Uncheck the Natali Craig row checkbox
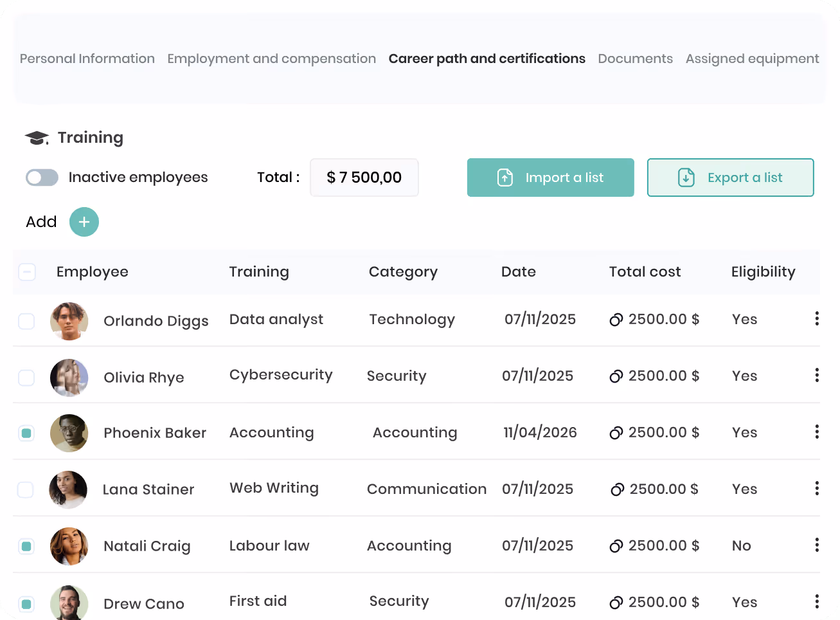840x620 pixels. (x=26, y=546)
